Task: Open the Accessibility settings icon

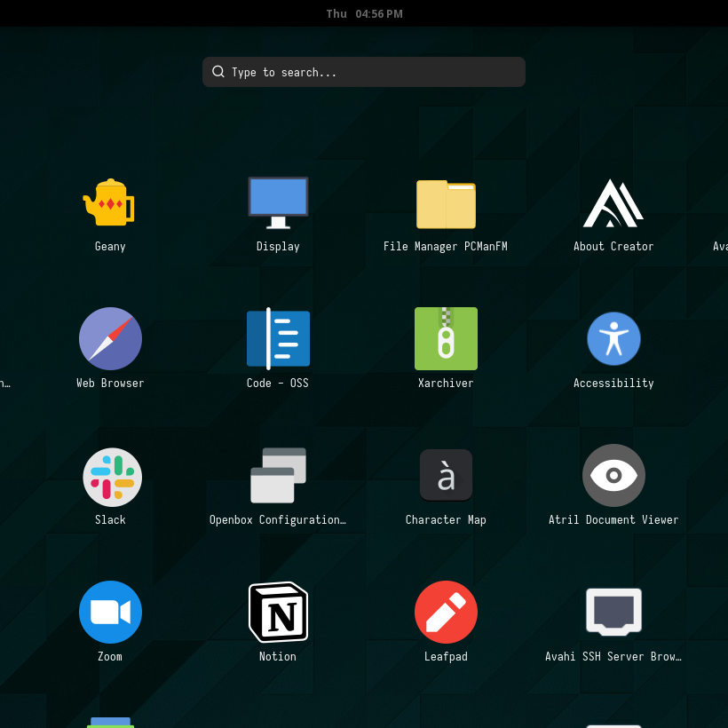Action: point(613,338)
